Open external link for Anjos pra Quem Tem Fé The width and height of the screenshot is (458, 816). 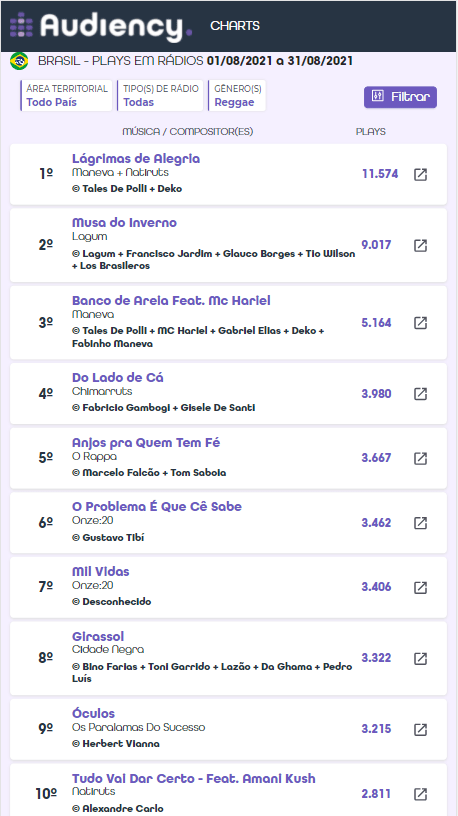point(420,458)
